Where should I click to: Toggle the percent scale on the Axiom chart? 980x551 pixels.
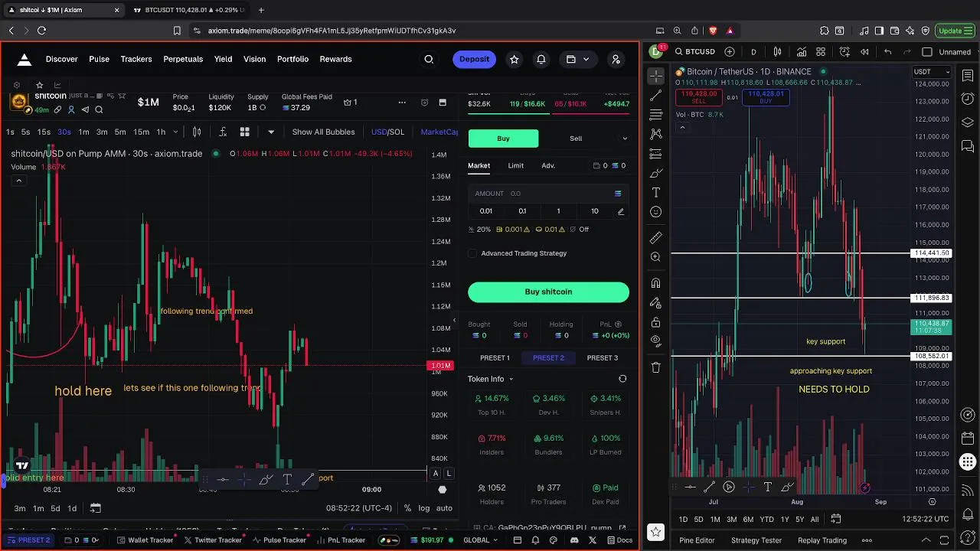click(407, 508)
